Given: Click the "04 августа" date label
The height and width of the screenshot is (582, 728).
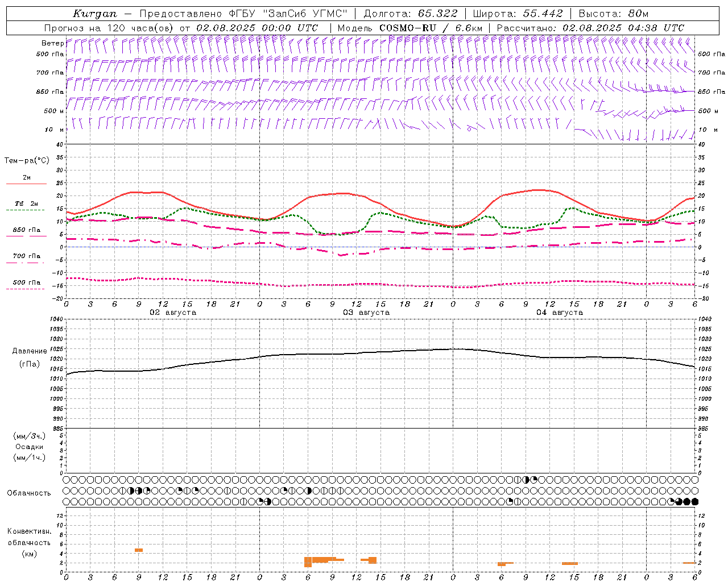Looking at the screenshot, I should coord(560,312).
